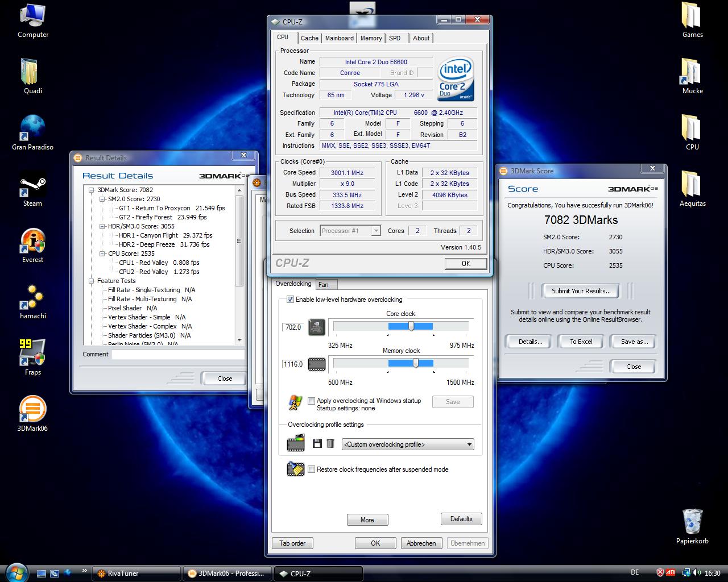Click Close in the Result Details window
728x582 pixels.
point(225,379)
